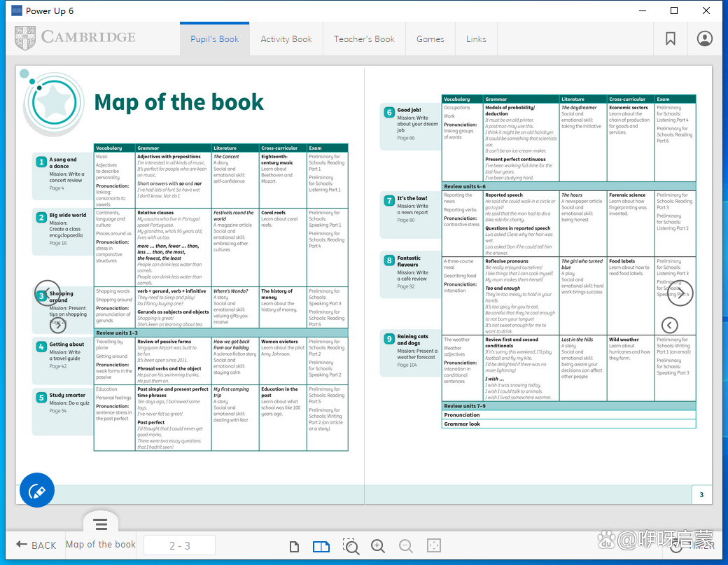Click the Relative clauses grammar heading

155,213
